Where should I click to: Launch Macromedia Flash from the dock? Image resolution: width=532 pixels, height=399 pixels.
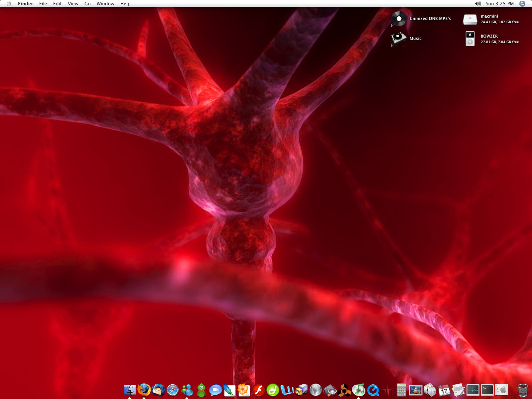coord(258,390)
